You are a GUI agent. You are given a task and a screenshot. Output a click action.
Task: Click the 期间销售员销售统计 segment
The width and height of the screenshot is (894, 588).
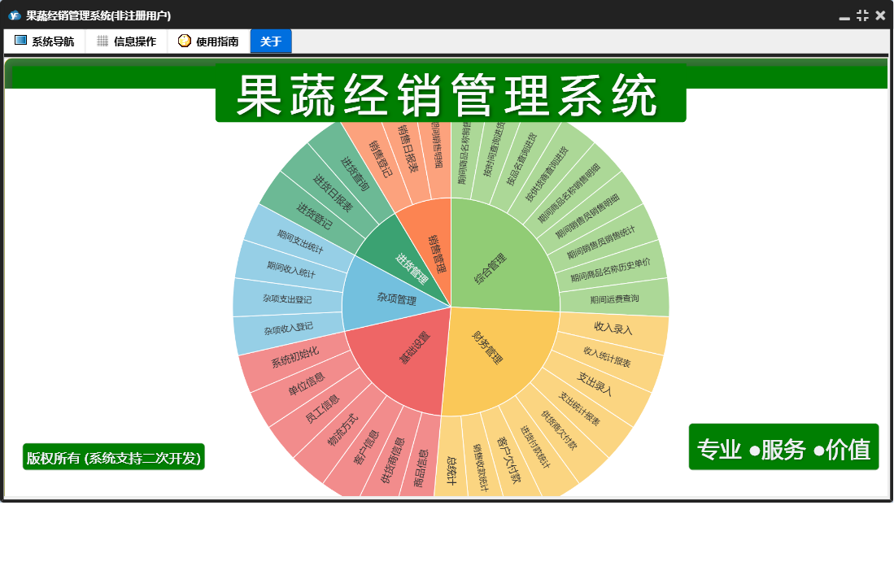(x=601, y=242)
